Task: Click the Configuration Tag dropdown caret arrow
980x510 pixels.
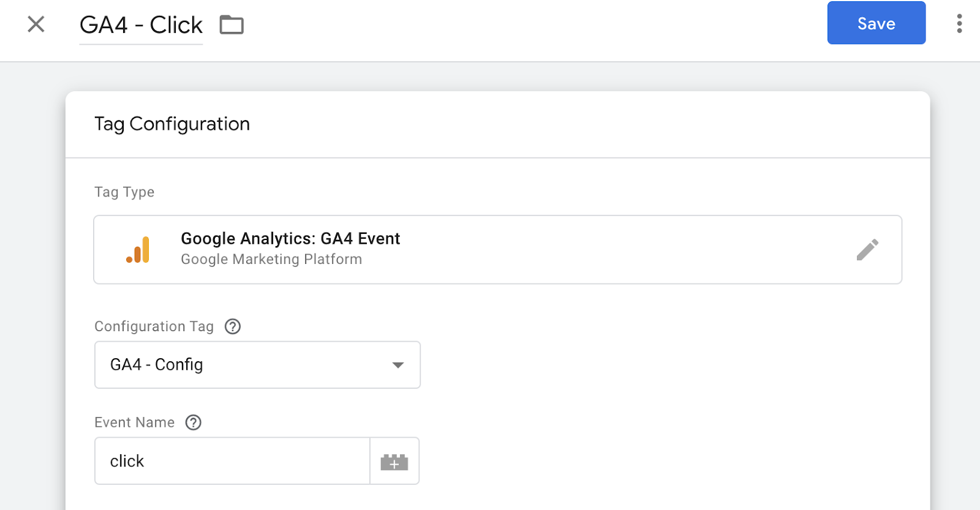Action: pos(398,365)
